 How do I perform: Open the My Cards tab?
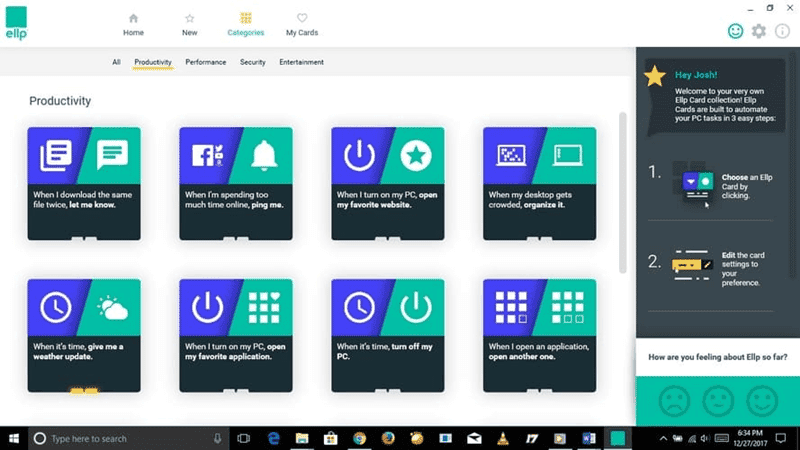coord(302,24)
